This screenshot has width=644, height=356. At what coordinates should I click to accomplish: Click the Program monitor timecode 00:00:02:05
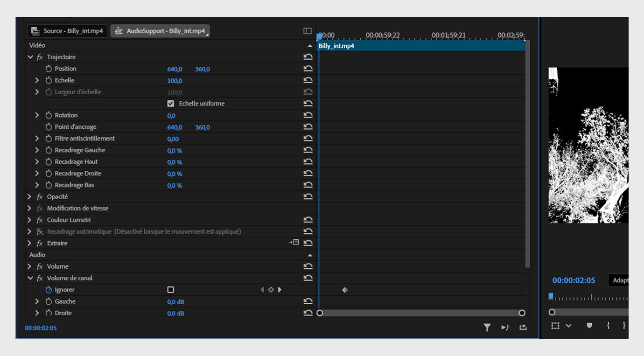click(574, 280)
